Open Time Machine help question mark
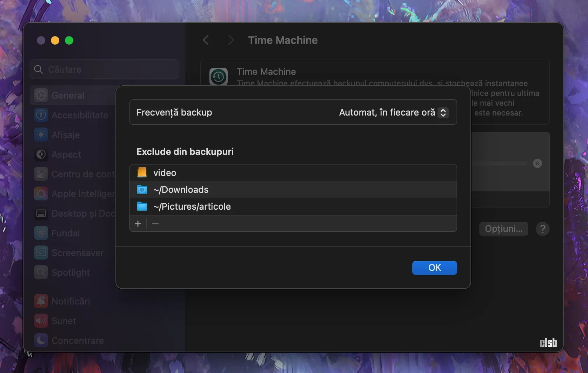The width and height of the screenshot is (588, 373). pyautogui.click(x=542, y=229)
